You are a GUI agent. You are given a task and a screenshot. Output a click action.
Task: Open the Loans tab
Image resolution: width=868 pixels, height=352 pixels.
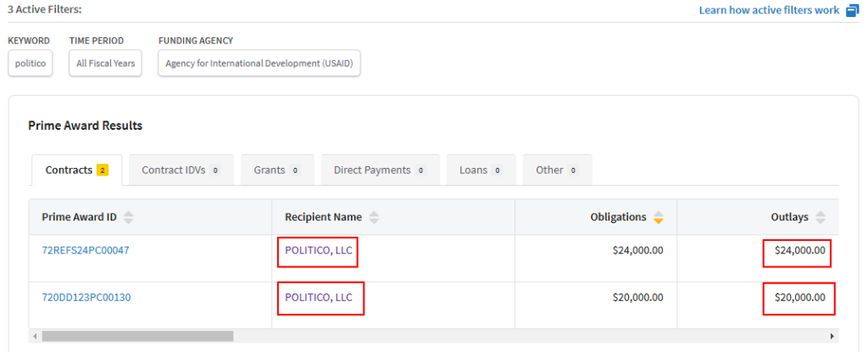[481, 170]
